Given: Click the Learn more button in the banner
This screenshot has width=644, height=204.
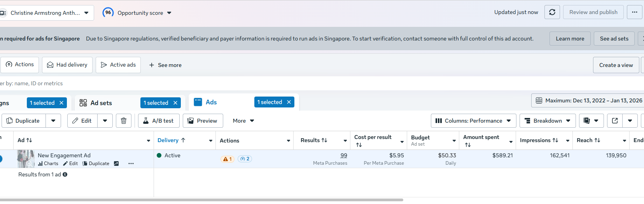Looking at the screenshot, I should tap(570, 39).
